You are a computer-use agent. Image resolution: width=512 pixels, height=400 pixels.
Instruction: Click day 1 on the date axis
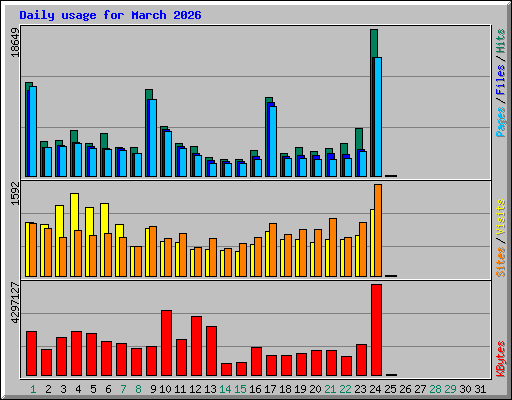click(x=33, y=389)
